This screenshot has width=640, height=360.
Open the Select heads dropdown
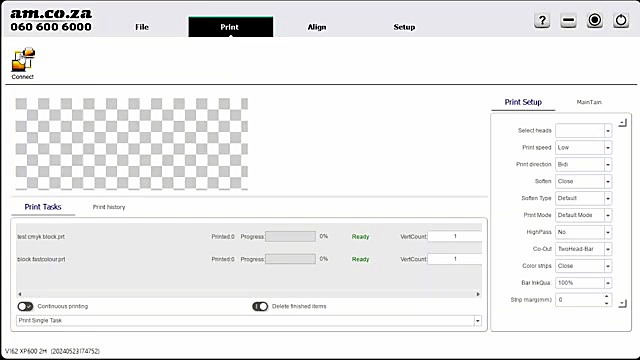(583, 131)
